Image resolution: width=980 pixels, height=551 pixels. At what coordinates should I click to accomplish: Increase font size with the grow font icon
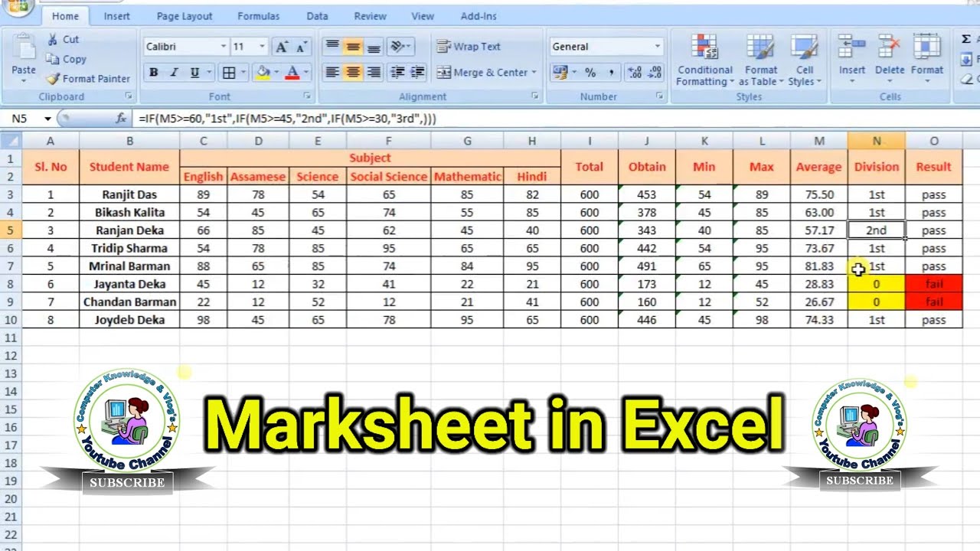point(282,47)
